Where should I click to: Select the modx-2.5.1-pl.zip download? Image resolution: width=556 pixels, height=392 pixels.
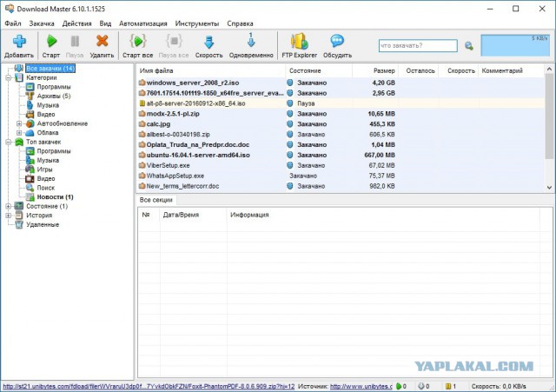coord(341,114)
